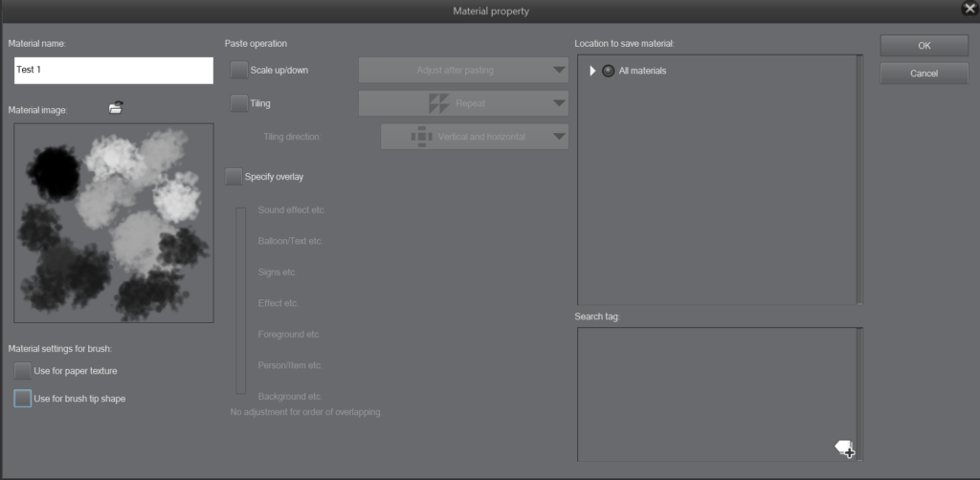Click the Sound effect etc. overlay label

292,209
